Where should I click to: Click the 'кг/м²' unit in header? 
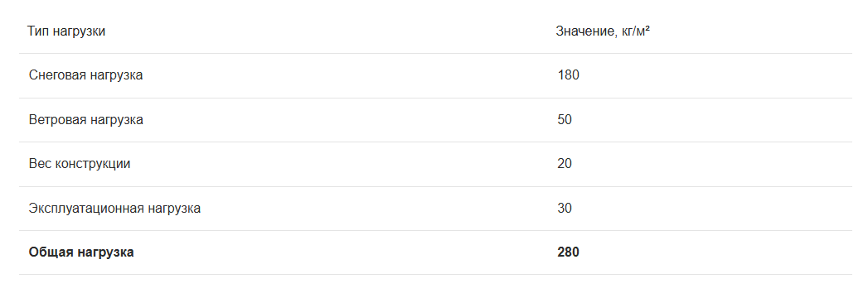[x=636, y=31]
